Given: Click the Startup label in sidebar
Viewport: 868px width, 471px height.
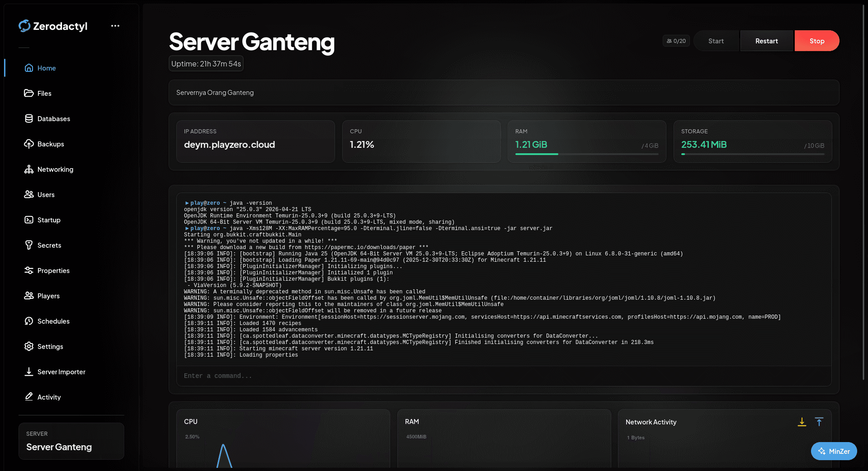Looking at the screenshot, I should (49, 220).
